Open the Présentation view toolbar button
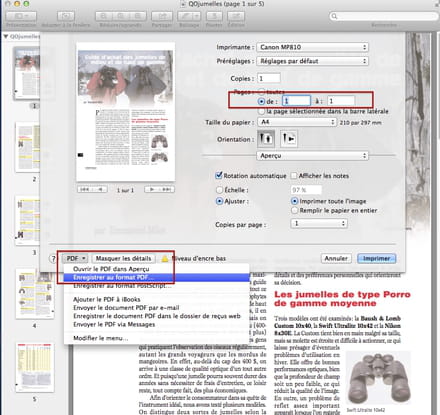 tap(21, 16)
